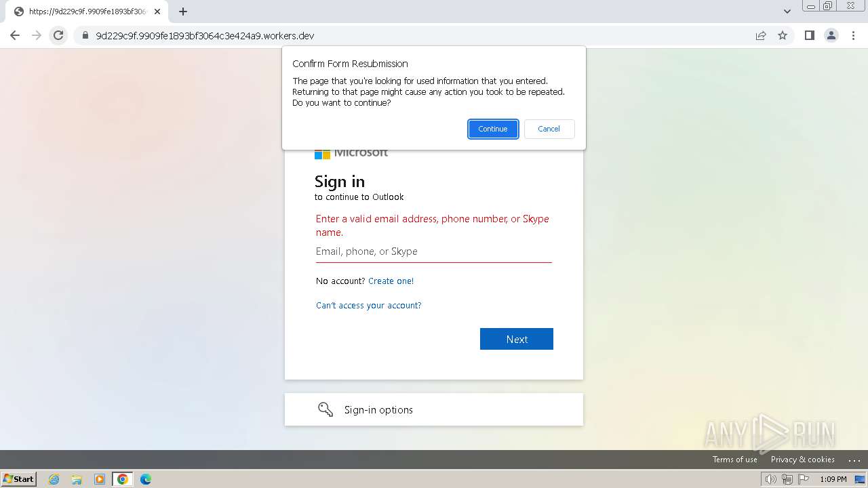Click the 'Confirm Form Resubmission' dialog title

click(350, 64)
